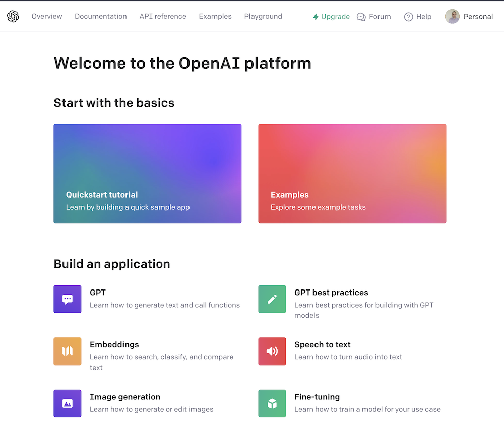The width and height of the screenshot is (504, 435).
Task: Click the OpenAI logo icon
Action: [x=13, y=17]
